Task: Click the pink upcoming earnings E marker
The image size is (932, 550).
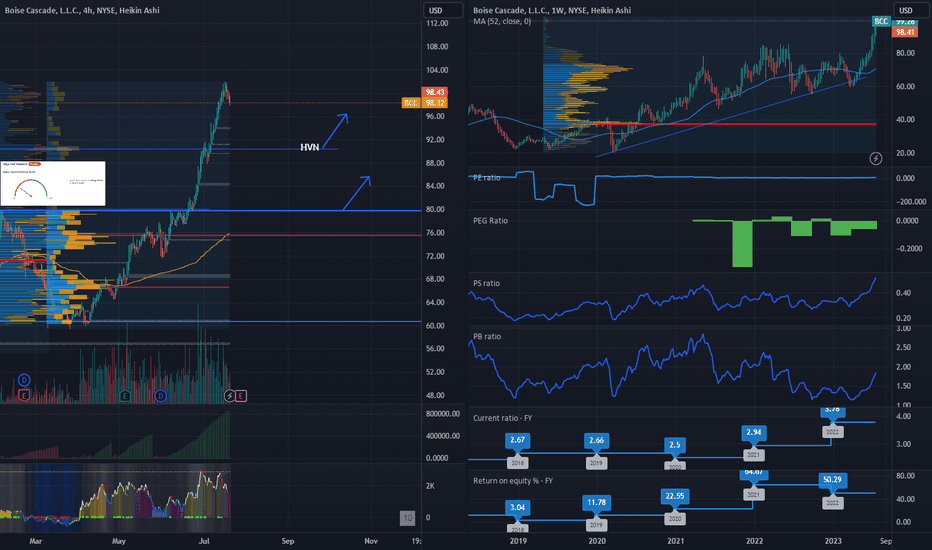Action: coord(241,395)
